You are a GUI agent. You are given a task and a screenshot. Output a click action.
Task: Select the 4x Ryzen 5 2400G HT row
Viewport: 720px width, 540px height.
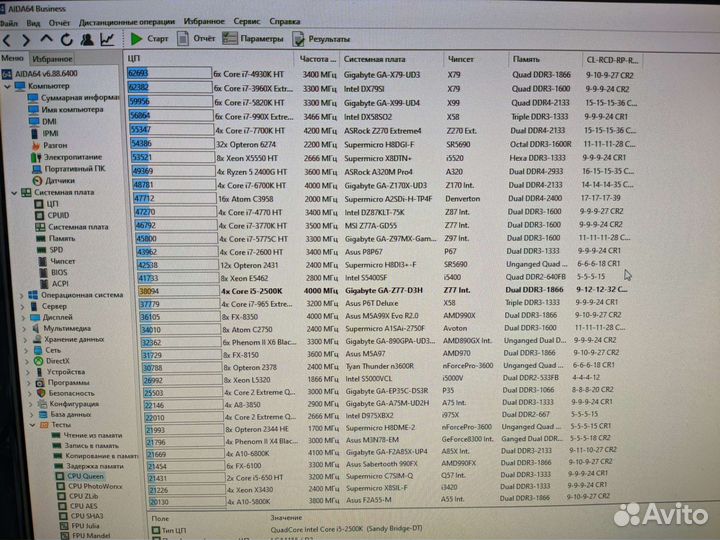coord(383,171)
